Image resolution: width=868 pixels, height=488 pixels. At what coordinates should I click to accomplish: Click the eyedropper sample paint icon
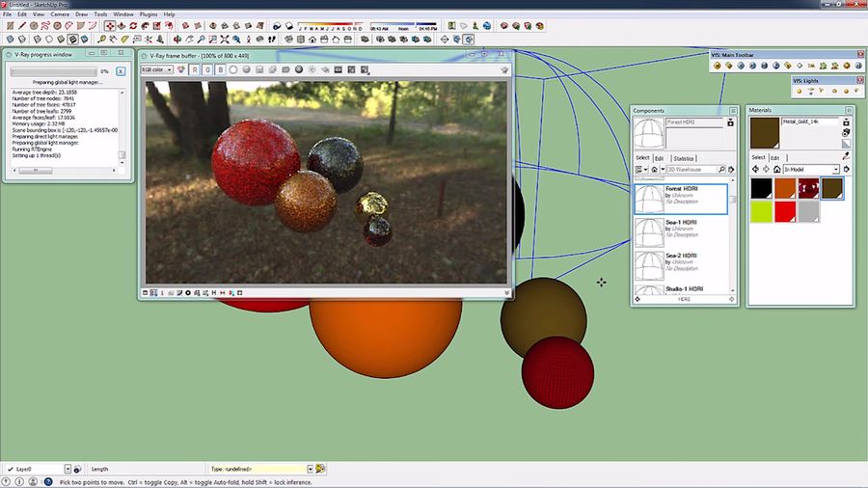click(x=846, y=156)
